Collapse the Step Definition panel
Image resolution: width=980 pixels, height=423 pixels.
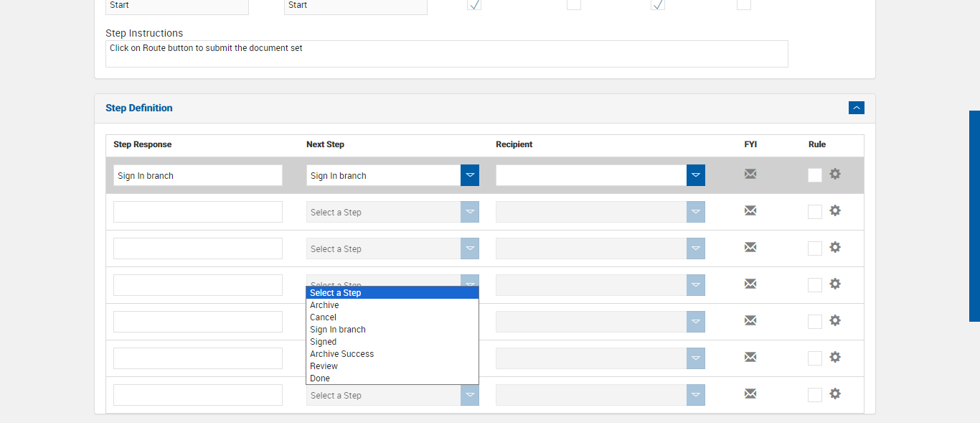click(856, 108)
